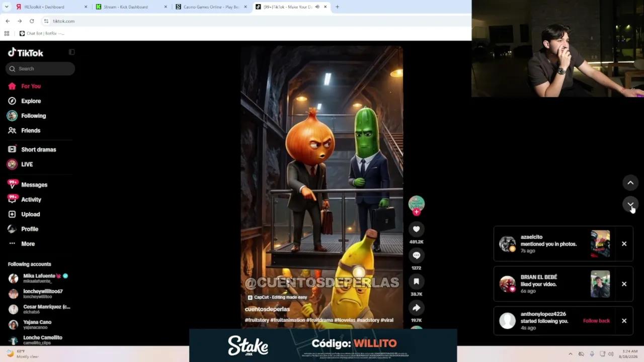Viewport: 644px width, 362px height.
Task: Go forward in browser history
Action: (x=20, y=21)
